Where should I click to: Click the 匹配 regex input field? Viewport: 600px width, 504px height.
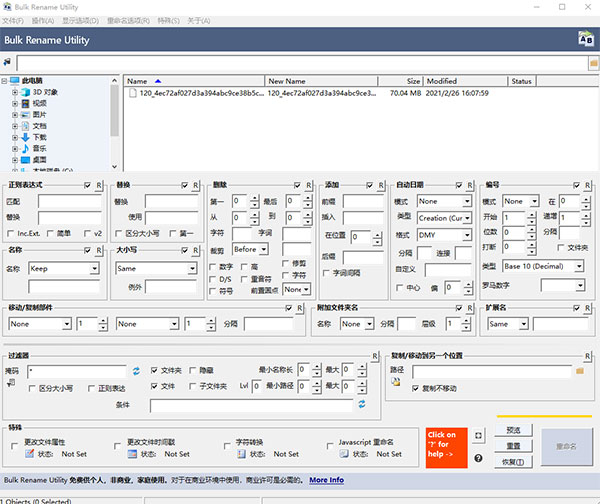tap(69, 201)
